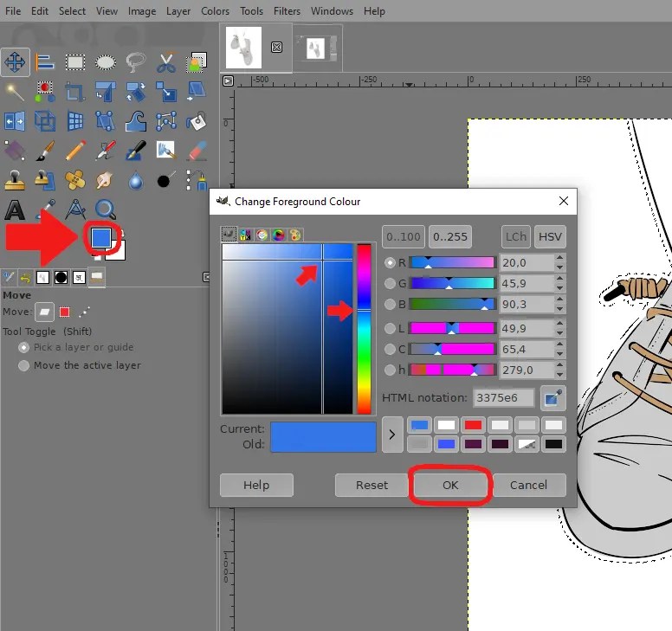
Task: Activate the Free Select lasso tool
Action: coord(135,62)
